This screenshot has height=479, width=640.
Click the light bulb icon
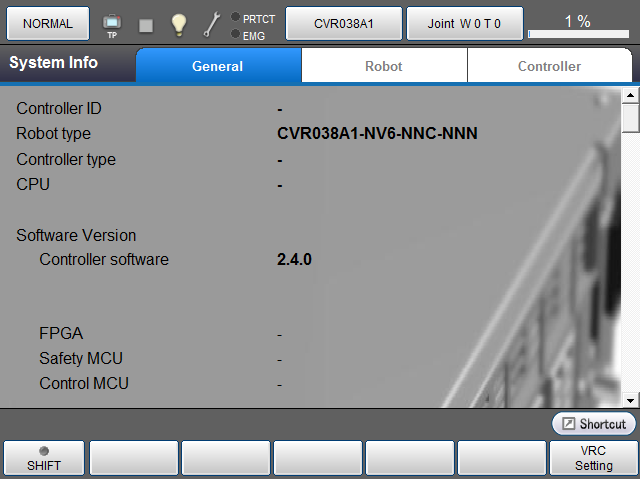[178, 24]
